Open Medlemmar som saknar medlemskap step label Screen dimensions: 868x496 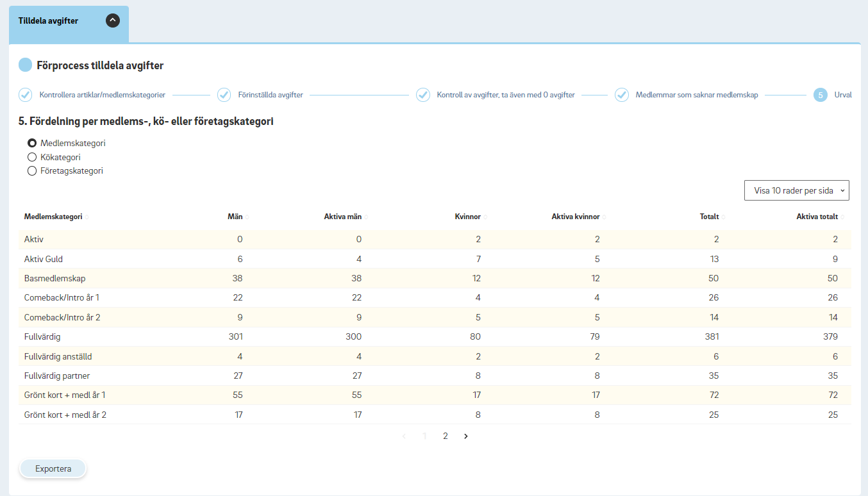click(x=697, y=95)
